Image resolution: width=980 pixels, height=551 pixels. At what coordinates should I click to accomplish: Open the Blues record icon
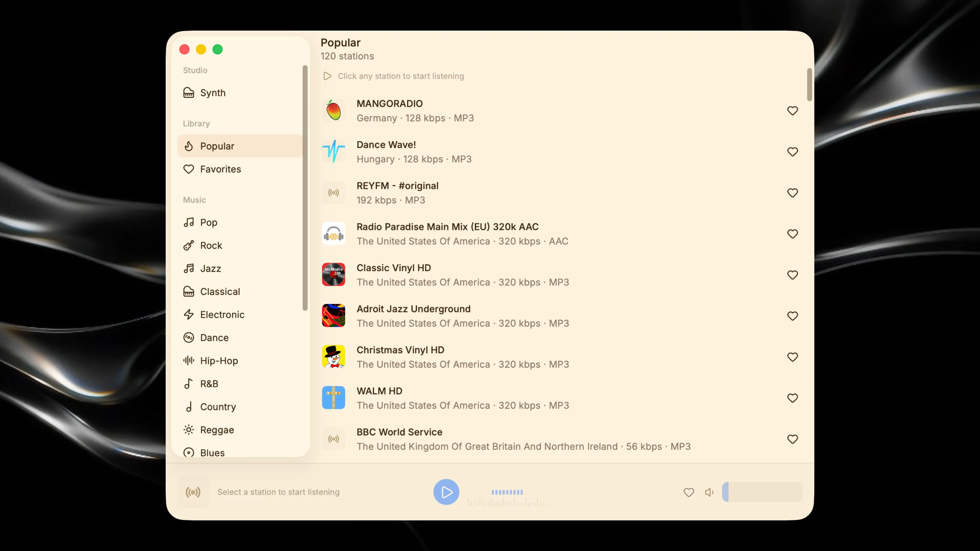click(x=189, y=452)
